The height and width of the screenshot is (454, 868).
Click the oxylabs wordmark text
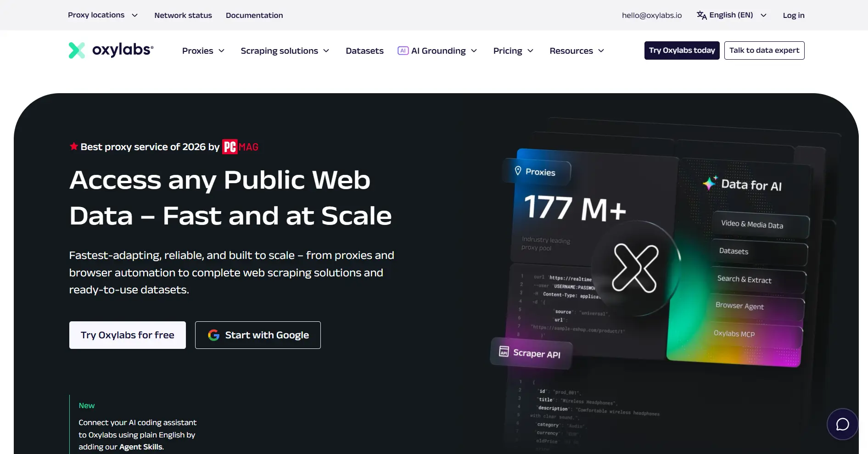tap(123, 50)
